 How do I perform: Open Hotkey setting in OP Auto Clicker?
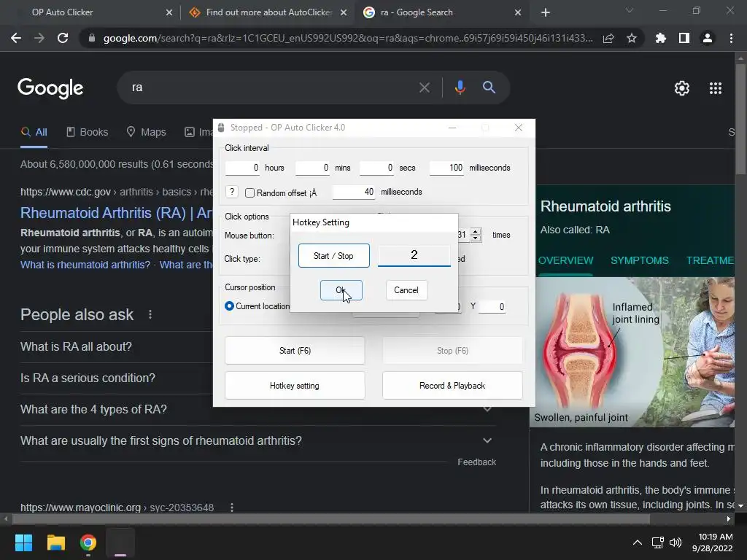pyautogui.click(x=295, y=386)
